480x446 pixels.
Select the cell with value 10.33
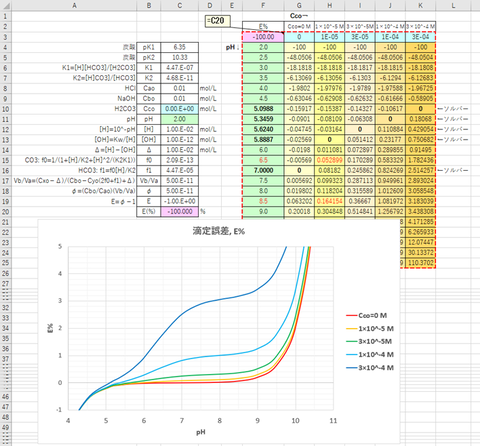[x=179, y=58]
